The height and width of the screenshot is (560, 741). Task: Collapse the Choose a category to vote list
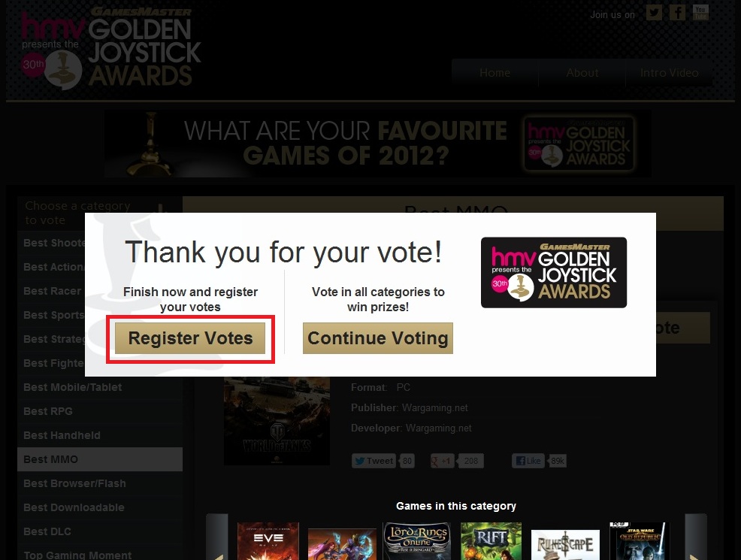coord(161,208)
